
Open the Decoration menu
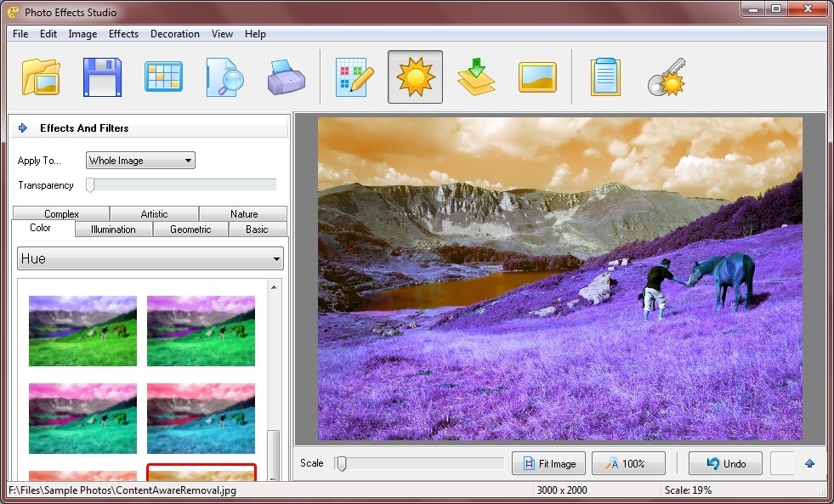[x=174, y=34]
